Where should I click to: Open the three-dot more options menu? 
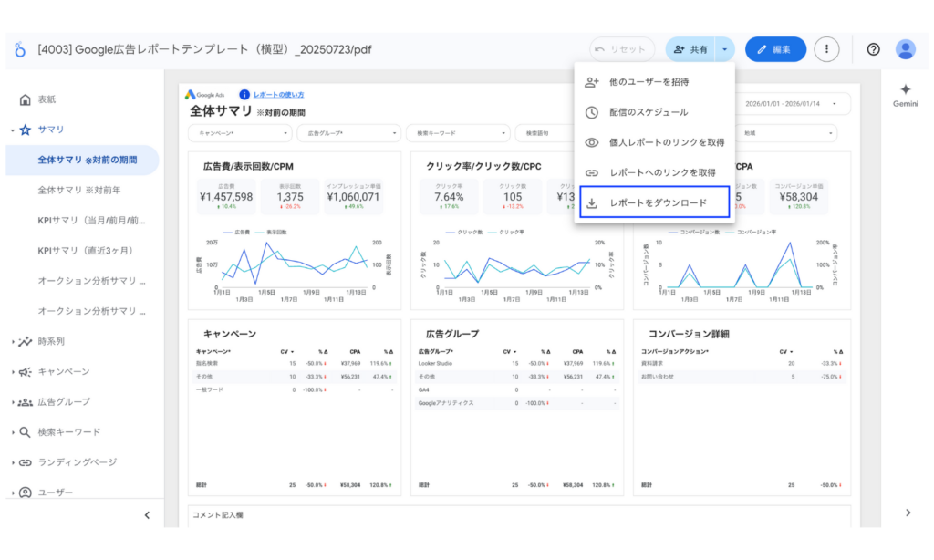tap(826, 48)
